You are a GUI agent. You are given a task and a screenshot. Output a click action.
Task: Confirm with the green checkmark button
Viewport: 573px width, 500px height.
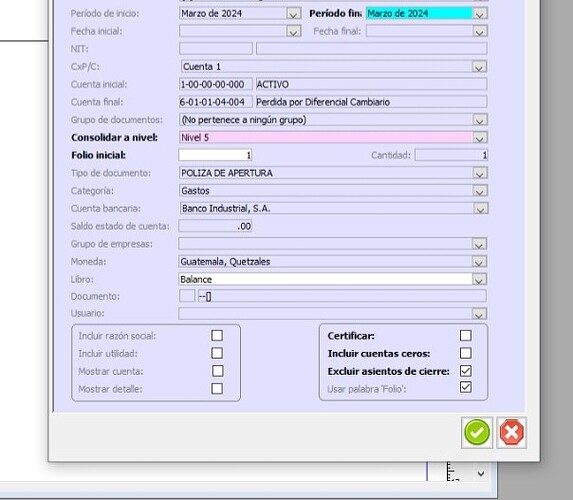(x=477, y=432)
